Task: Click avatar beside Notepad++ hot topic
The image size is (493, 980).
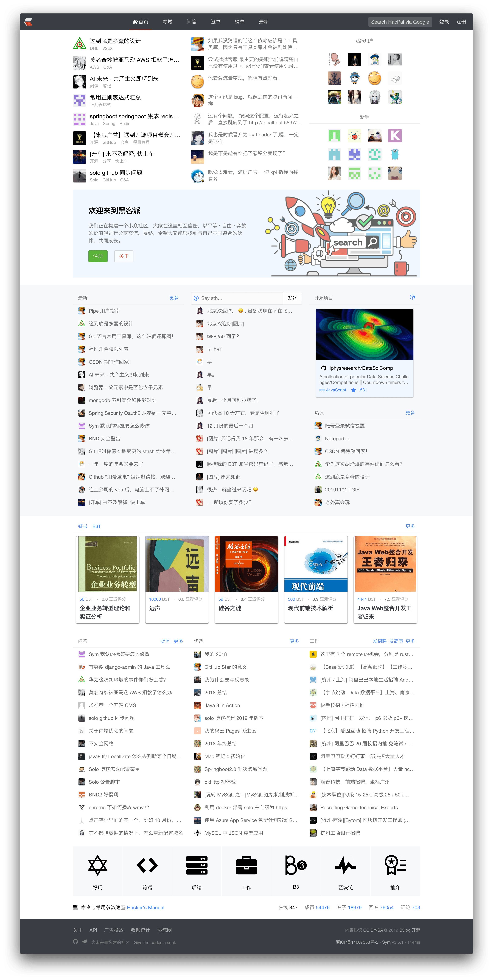Action: tap(318, 439)
